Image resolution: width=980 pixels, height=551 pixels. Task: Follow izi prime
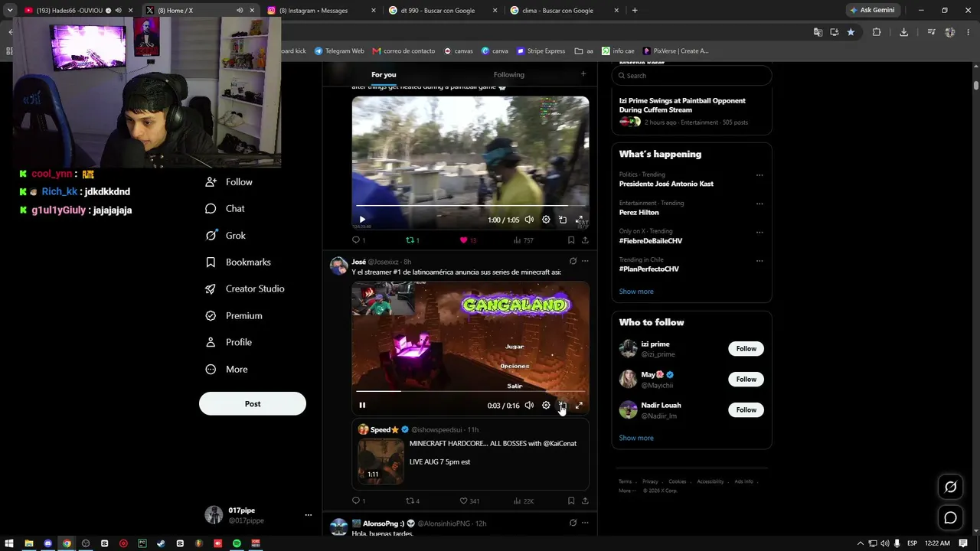pos(746,349)
